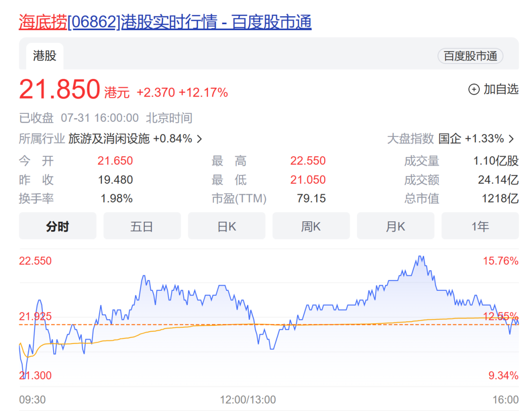Click the 已收盘 07-31 16:00:00 timestamp

105,118
